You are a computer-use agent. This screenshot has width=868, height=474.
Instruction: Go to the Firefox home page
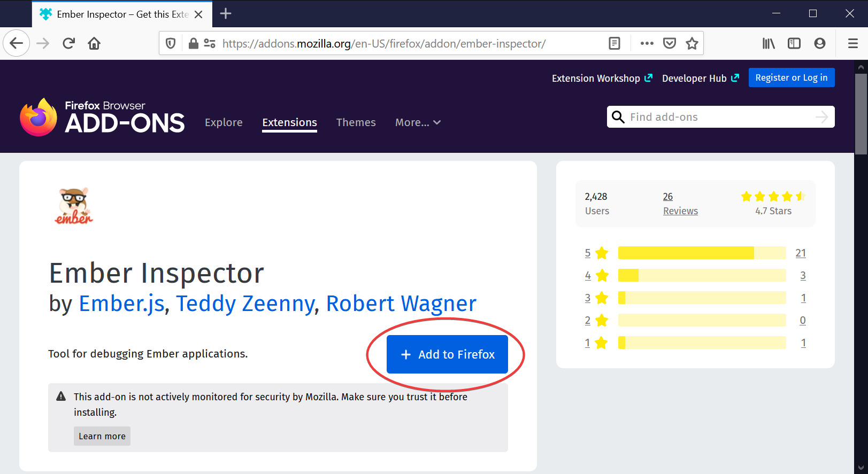(x=94, y=43)
